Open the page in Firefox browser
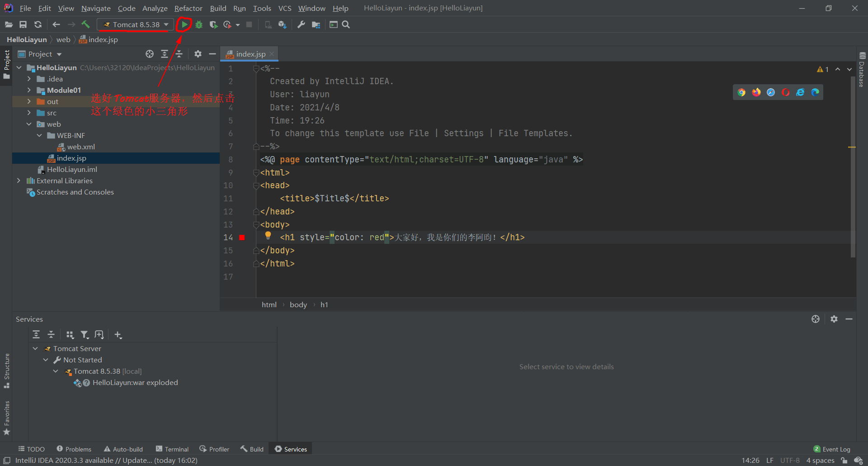This screenshot has width=868, height=466. (x=756, y=92)
